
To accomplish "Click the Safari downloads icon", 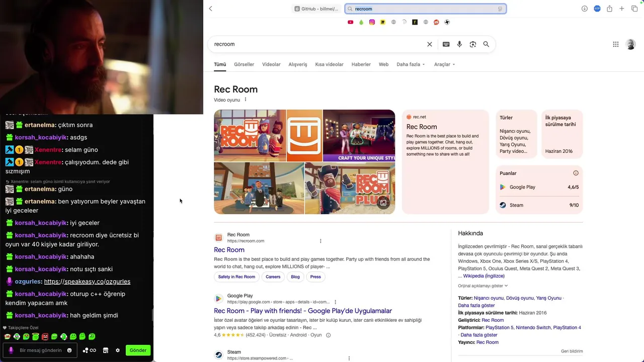I will [x=585, y=9].
